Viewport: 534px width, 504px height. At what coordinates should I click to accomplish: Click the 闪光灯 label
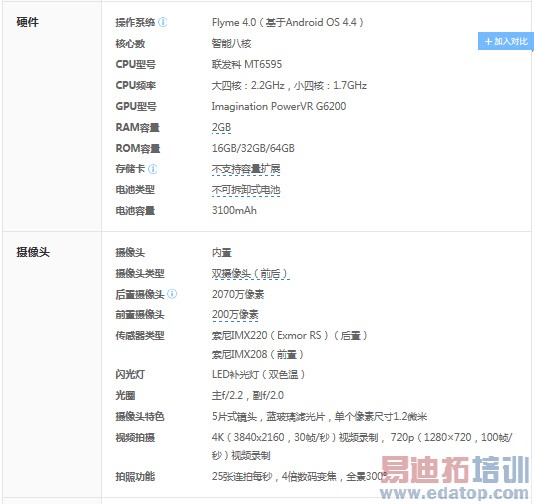[x=130, y=375]
